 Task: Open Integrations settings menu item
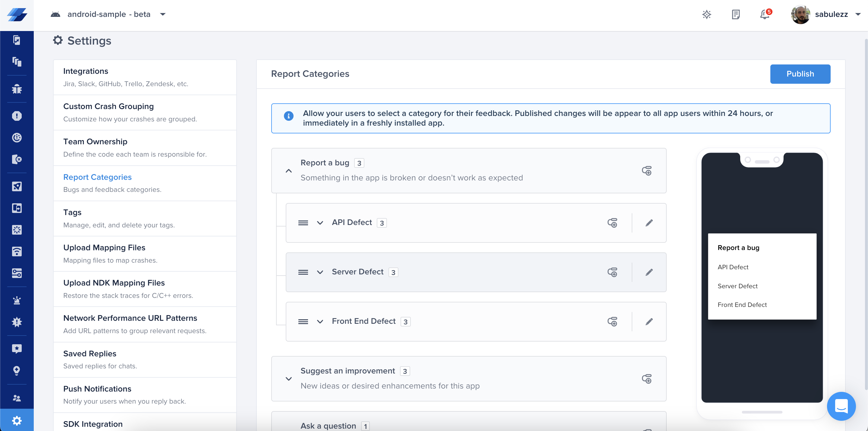[x=86, y=71]
